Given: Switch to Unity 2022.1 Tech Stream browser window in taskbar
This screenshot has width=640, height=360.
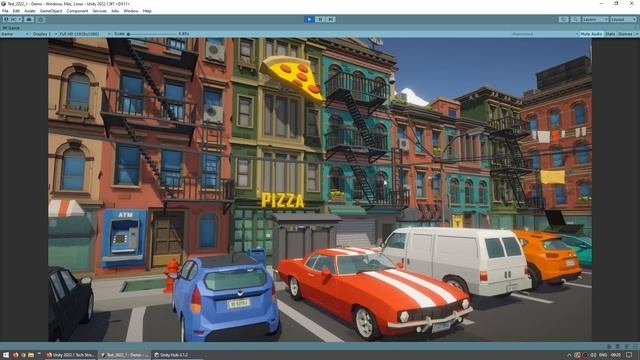Looking at the screenshot, I should point(71,355).
